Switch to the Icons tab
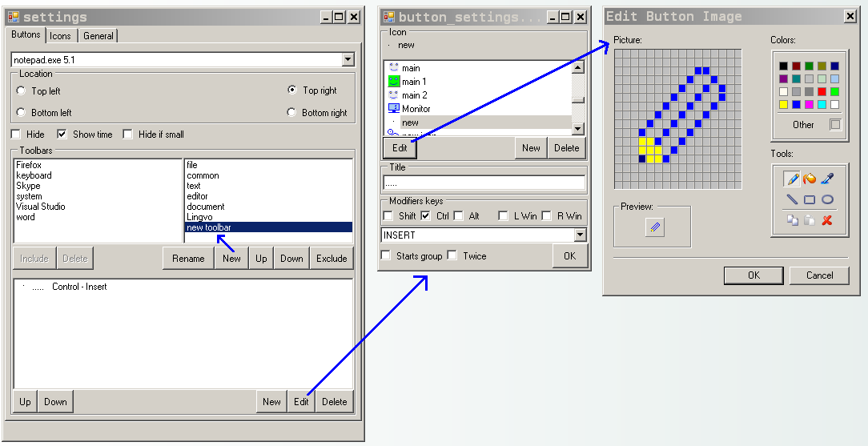The width and height of the screenshot is (868, 446). [60, 36]
